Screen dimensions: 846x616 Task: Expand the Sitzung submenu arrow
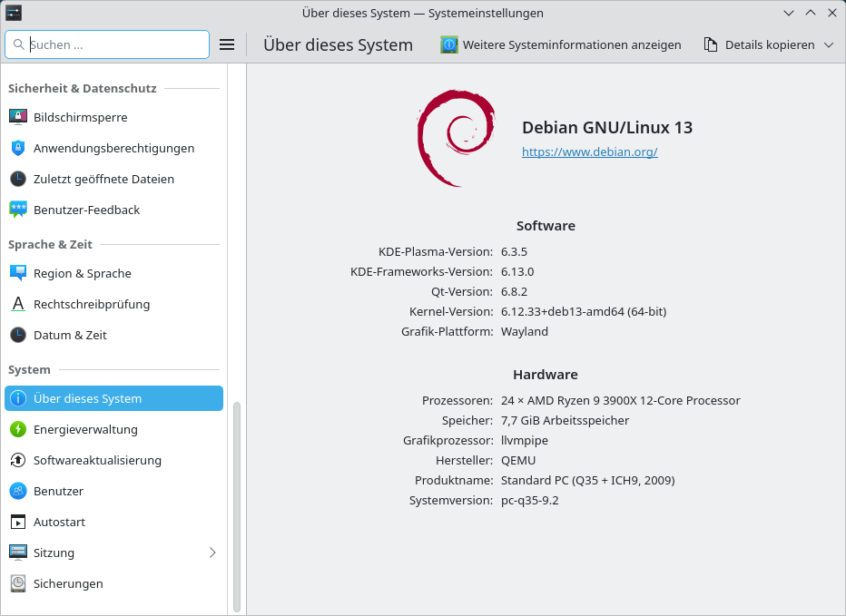(x=212, y=552)
